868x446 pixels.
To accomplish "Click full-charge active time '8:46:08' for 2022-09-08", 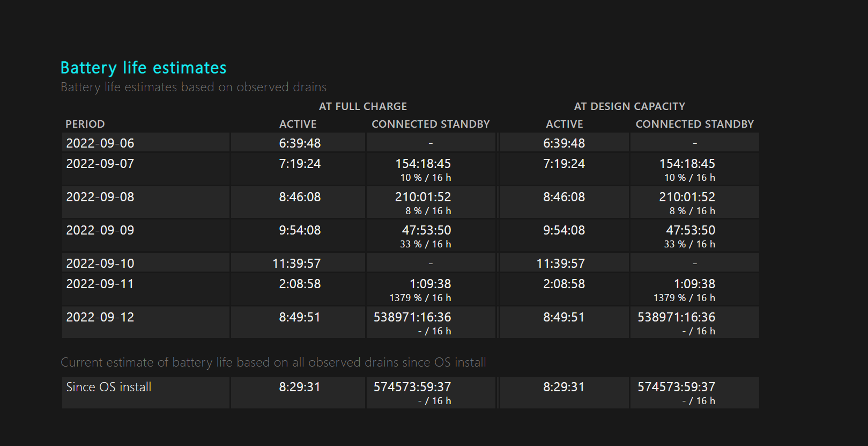I will [300, 197].
